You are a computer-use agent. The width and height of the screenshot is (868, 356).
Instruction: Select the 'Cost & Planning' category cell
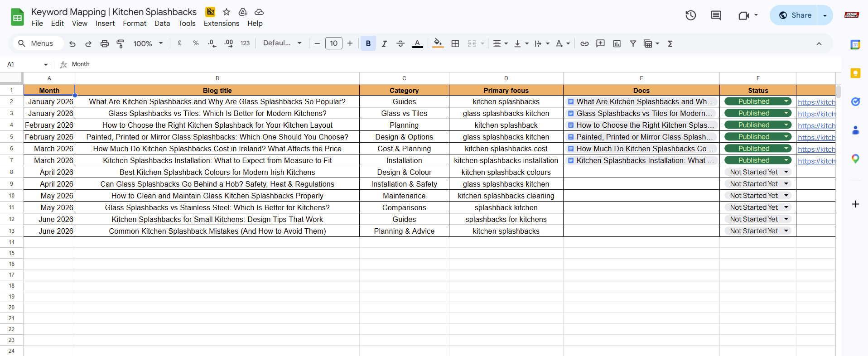pyautogui.click(x=404, y=149)
